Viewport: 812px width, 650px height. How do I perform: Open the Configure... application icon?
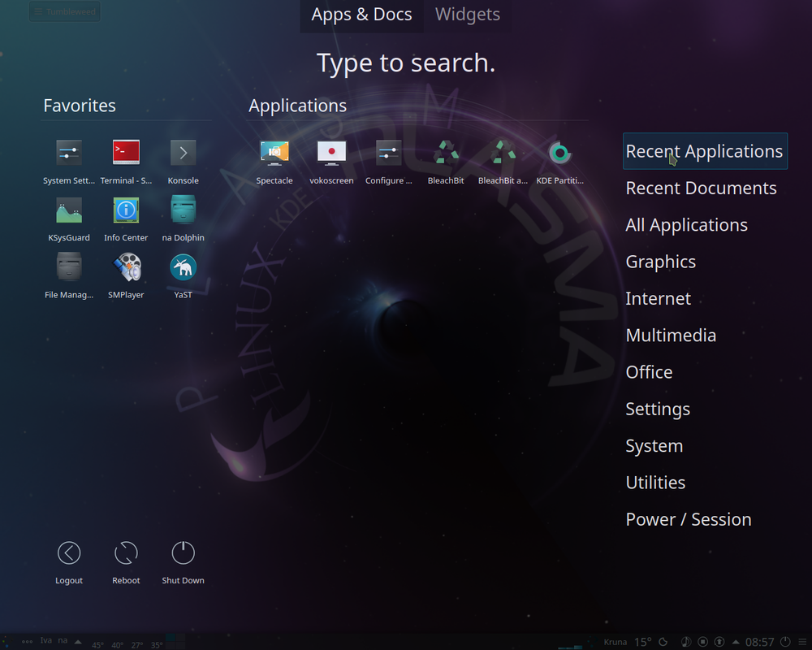[388, 153]
